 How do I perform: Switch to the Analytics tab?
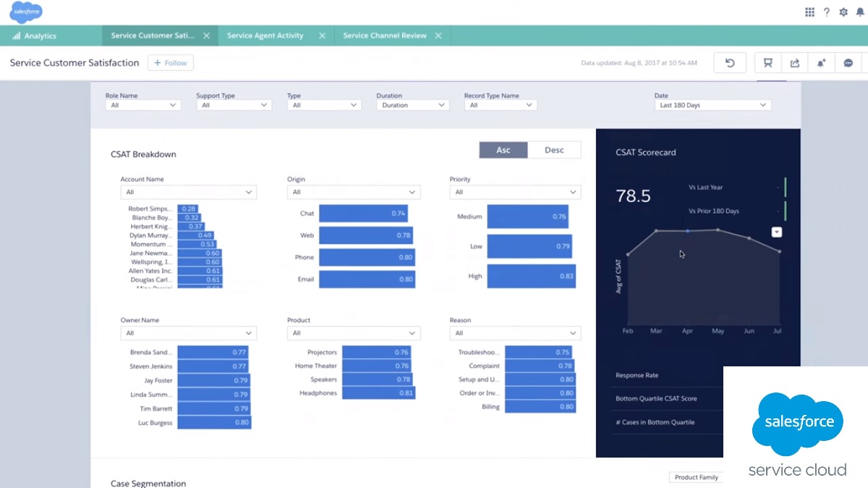(x=40, y=35)
